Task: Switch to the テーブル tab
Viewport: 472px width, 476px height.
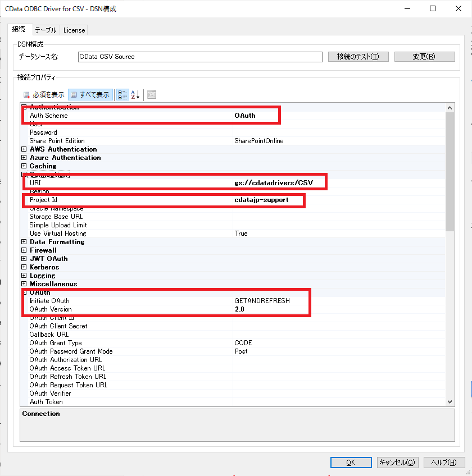Action: 45,30
